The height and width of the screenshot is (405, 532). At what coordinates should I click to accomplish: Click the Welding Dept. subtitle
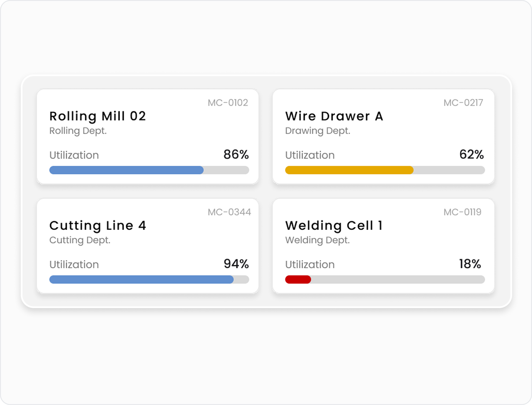[x=317, y=240]
